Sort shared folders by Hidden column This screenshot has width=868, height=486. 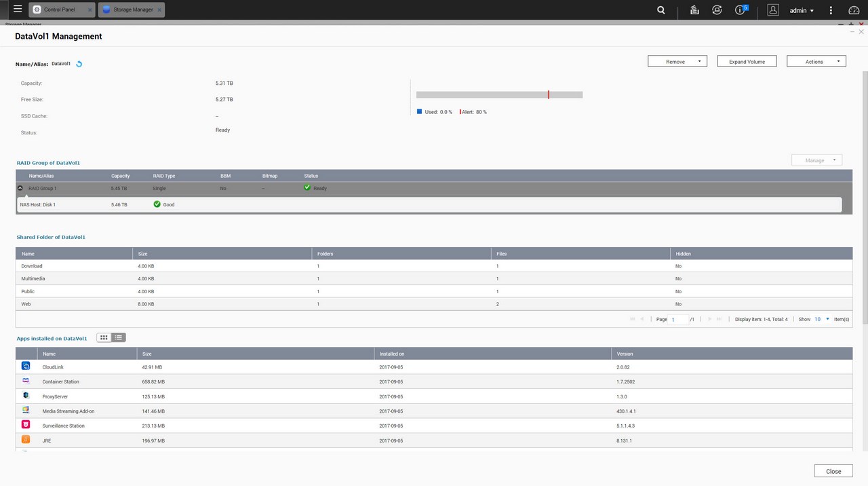(761, 253)
